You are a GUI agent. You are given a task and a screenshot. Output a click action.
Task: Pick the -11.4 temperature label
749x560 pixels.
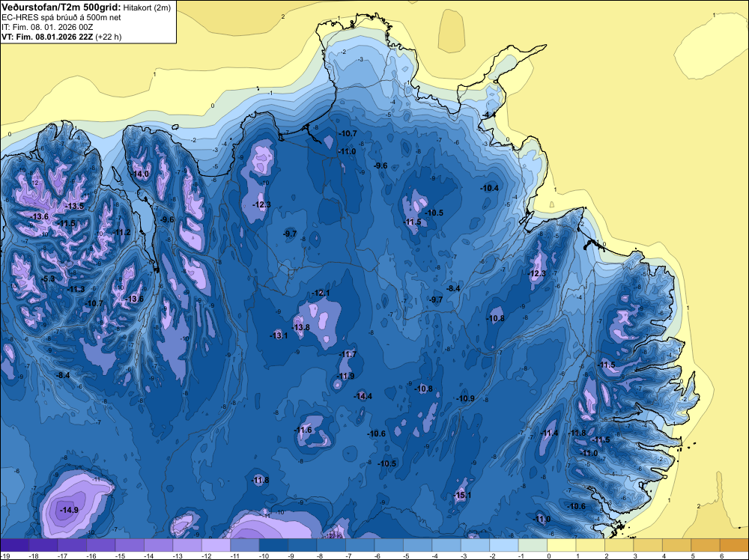coord(550,433)
